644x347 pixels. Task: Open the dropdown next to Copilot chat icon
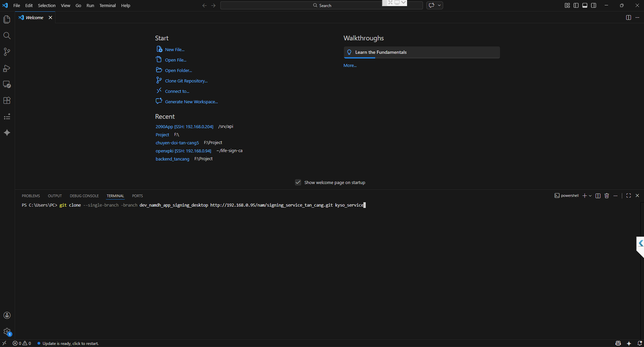tap(439, 5)
